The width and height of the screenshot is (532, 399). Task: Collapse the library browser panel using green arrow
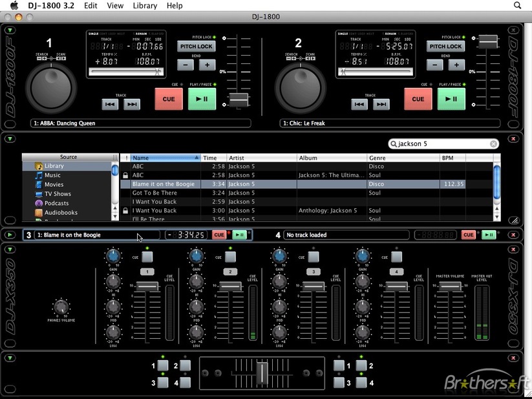click(x=10, y=138)
